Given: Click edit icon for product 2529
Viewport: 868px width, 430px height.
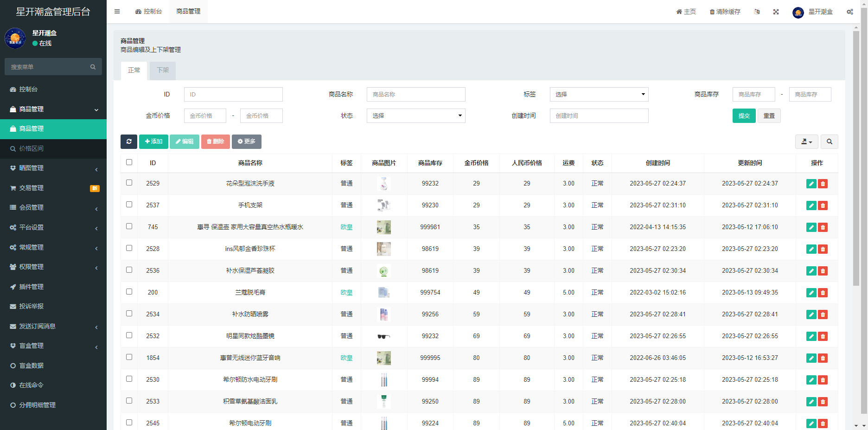Looking at the screenshot, I should coord(811,184).
